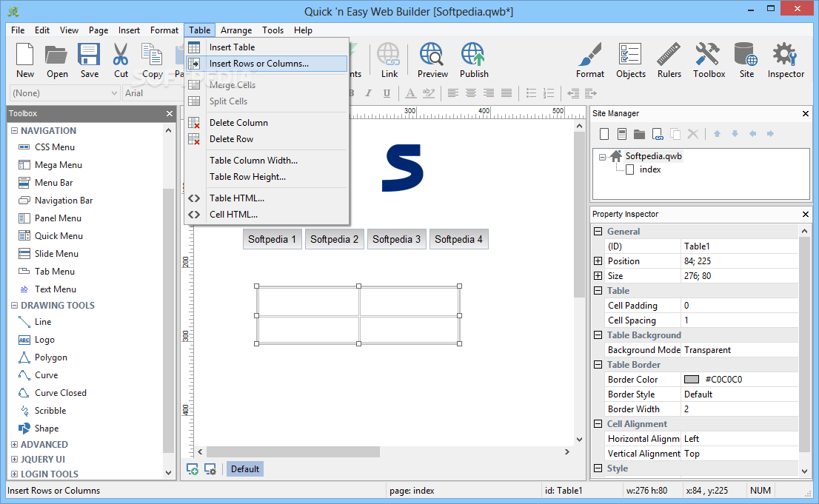Choose Insert Rows or Columns menu item
Viewport: 819px width, 504px height.
click(x=267, y=64)
